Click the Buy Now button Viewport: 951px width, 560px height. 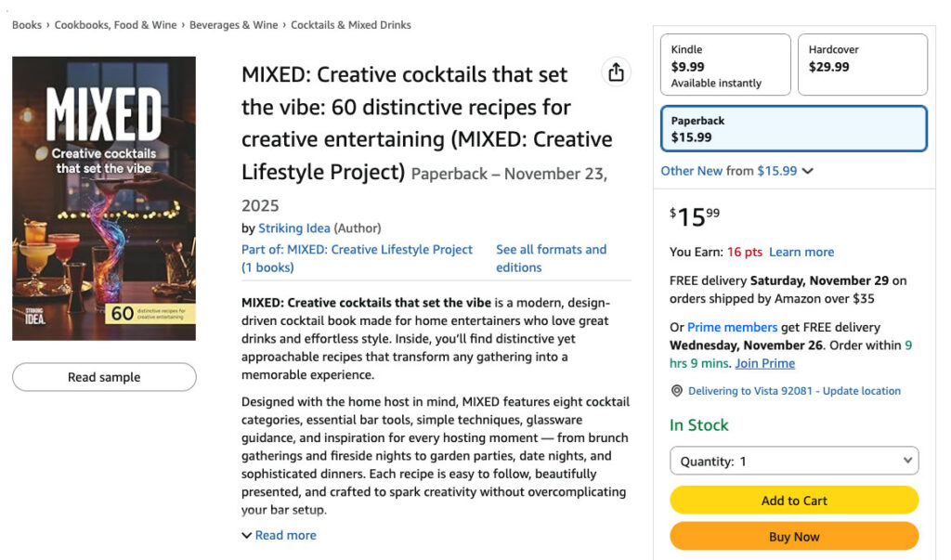tap(794, 537)
